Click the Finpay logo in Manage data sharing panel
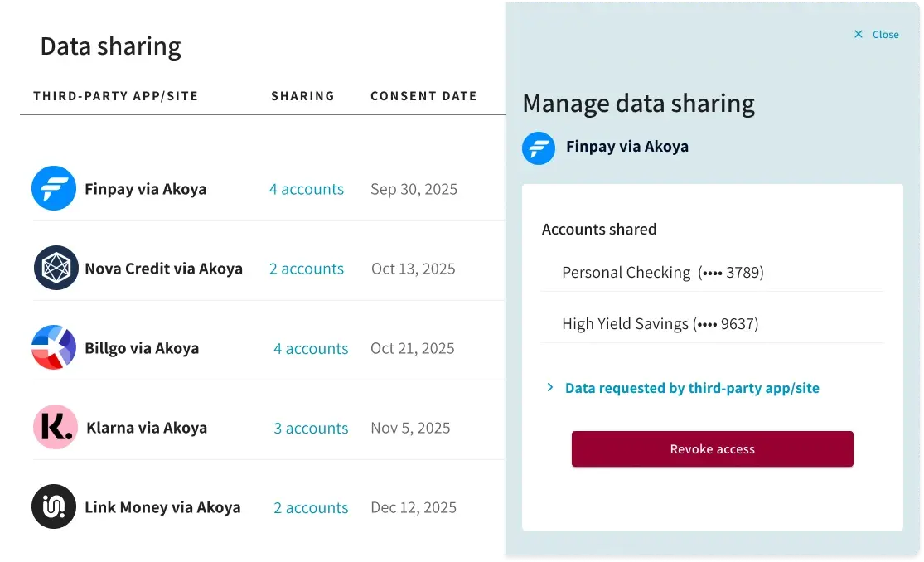The width and height of the screenshot is (924, 562). [x=539, y=148]
